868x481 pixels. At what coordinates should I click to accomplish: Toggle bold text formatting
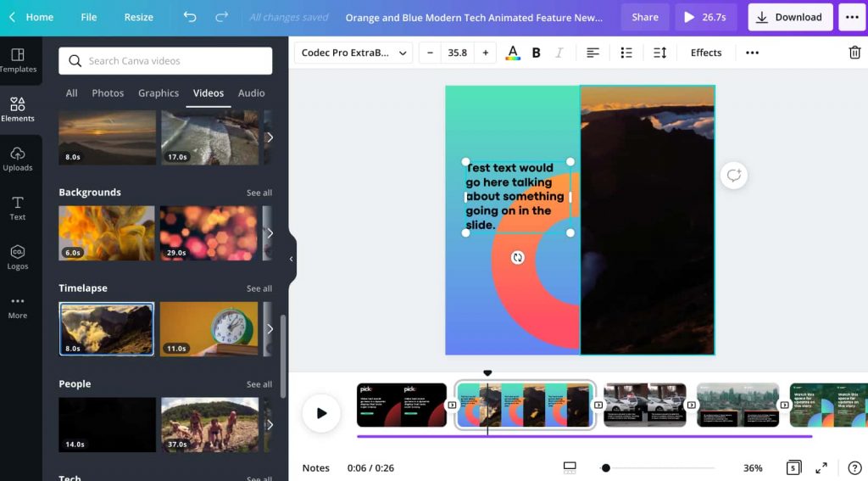click(x=536, y=53)
